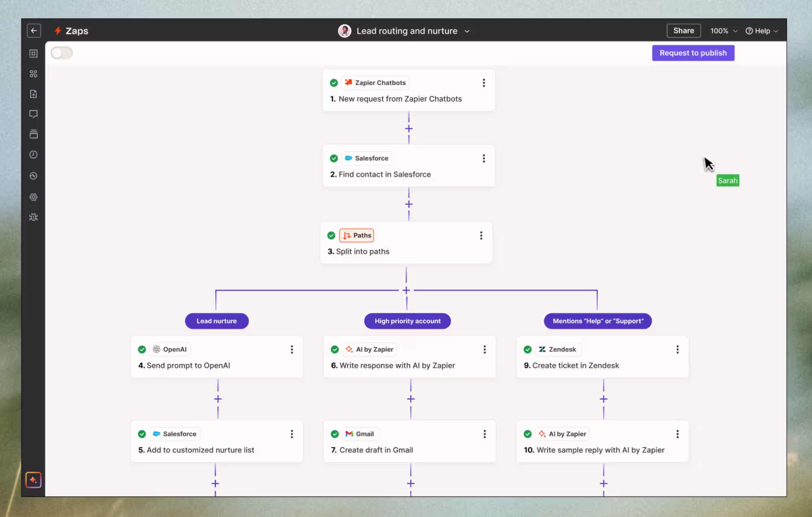Open step 7 Create draft in Gmail

(409, 441)
